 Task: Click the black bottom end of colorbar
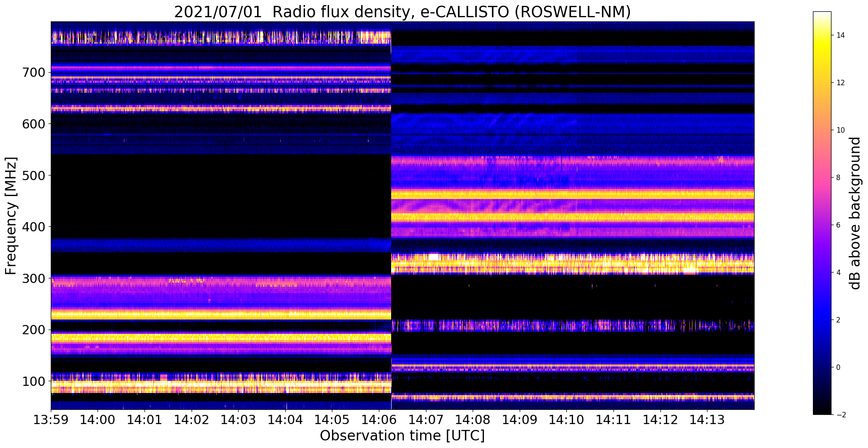click(x=822, y=411)
